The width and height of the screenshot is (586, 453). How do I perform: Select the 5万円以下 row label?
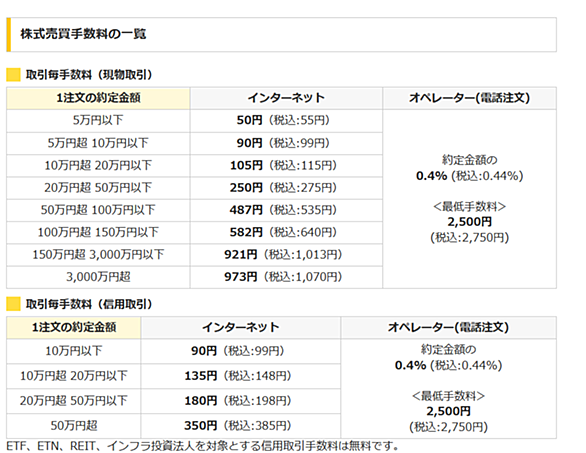coord(98,120)
